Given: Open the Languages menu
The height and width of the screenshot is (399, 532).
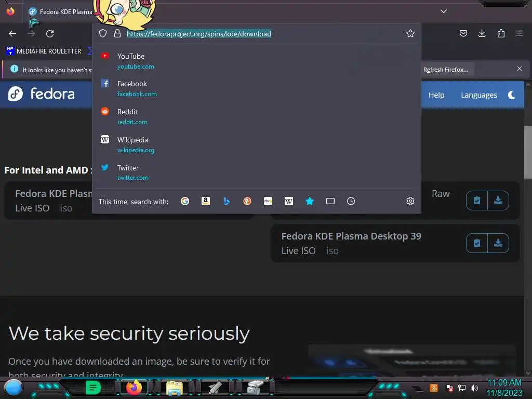Looking at the screenshot, I should tap(478, 95).
